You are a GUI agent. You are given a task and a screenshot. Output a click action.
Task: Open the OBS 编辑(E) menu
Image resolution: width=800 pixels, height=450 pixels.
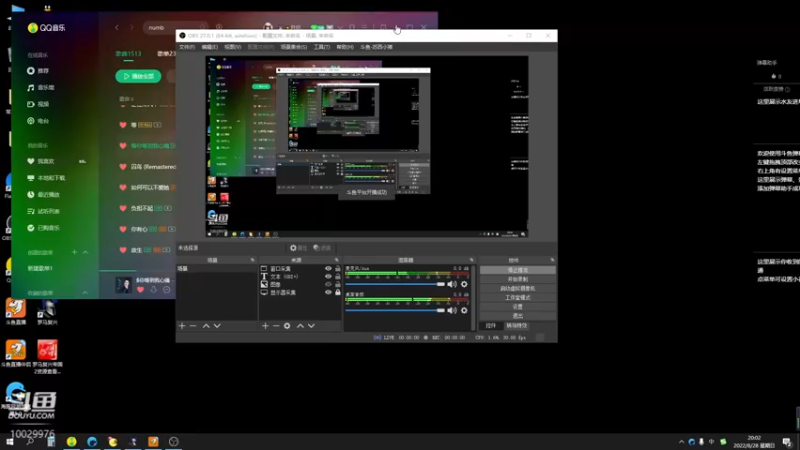[x=210, y=47]
